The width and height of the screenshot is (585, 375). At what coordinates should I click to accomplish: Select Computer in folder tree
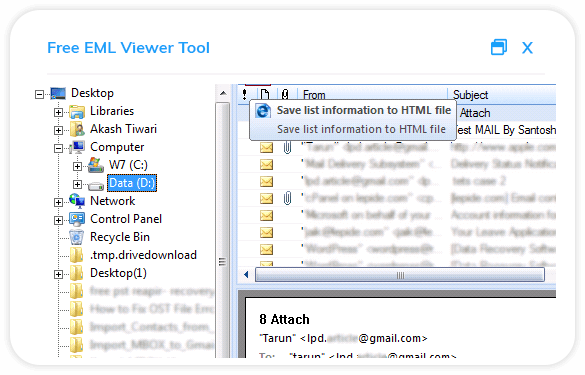tap(117, 147)
